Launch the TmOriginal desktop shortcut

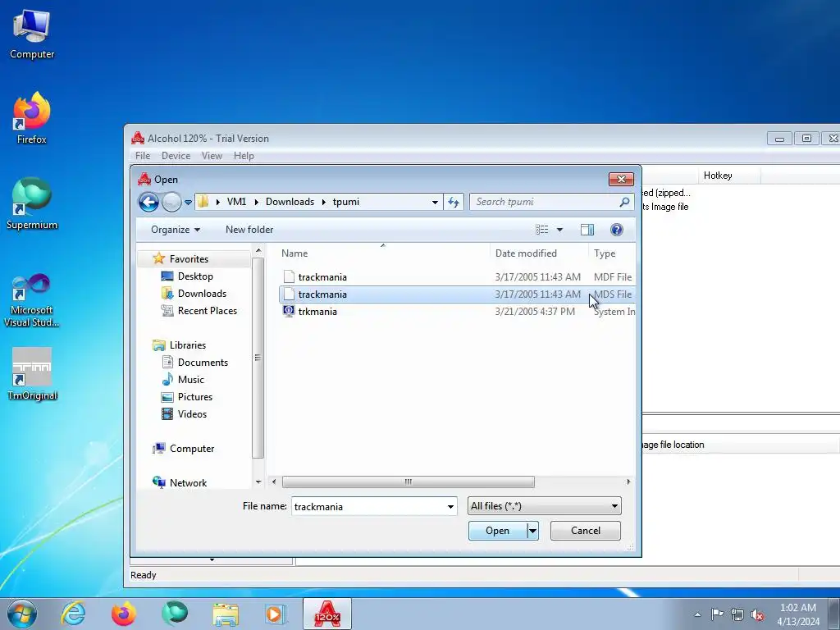32,374
